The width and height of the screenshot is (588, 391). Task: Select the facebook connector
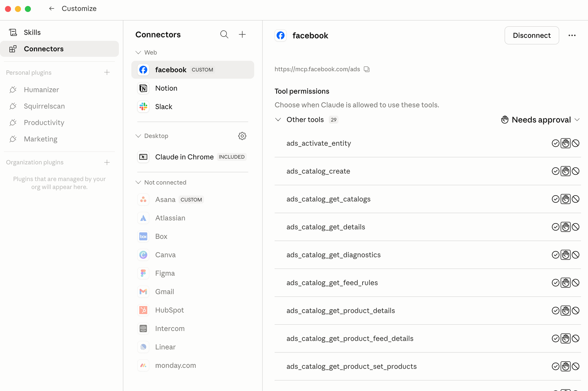pos(193,70)
